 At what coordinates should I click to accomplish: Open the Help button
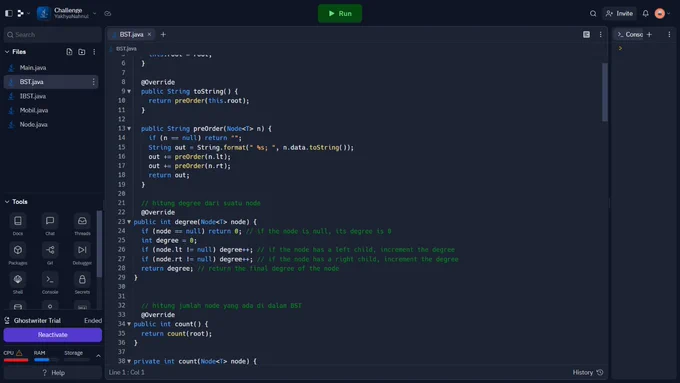click(53, 373)
